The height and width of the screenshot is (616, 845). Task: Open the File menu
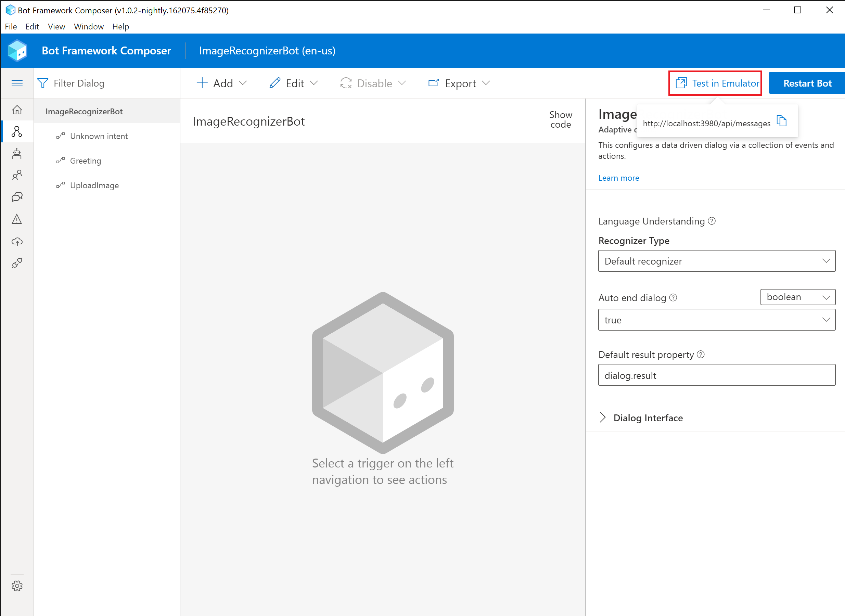pos(11,26)
